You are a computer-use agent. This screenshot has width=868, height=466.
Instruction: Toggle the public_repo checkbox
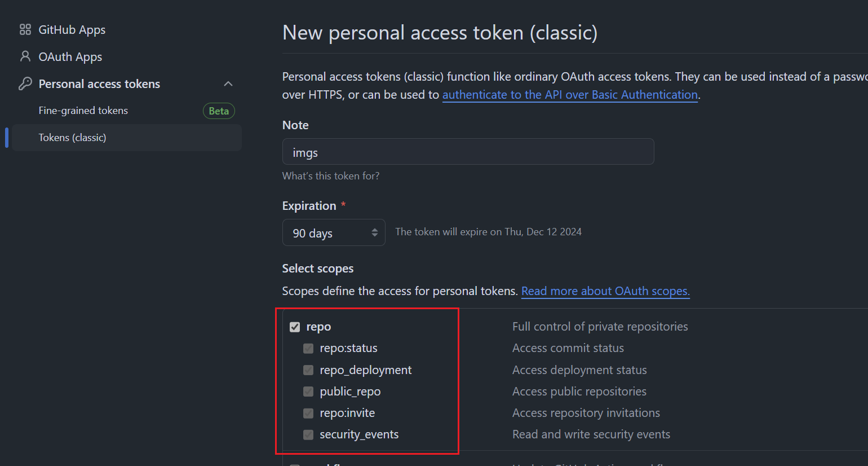[308, 392]
